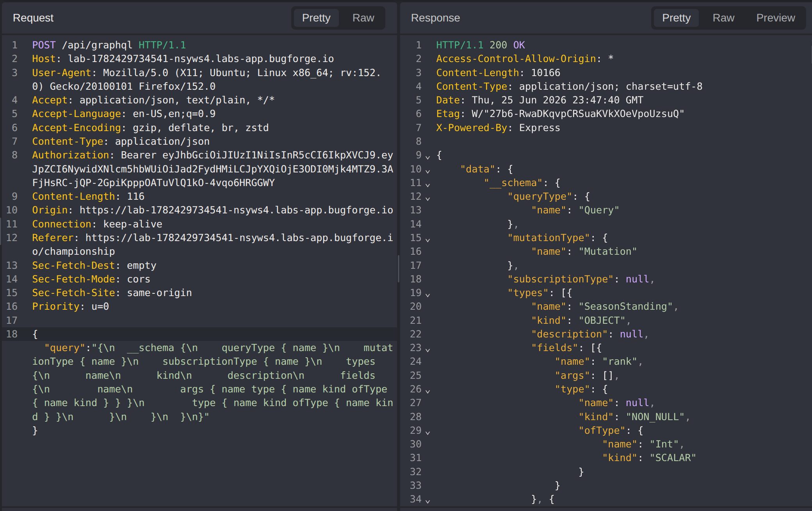Click the Accept-Language header value en-US
The image size is (812, 511).
click(147, 114)
